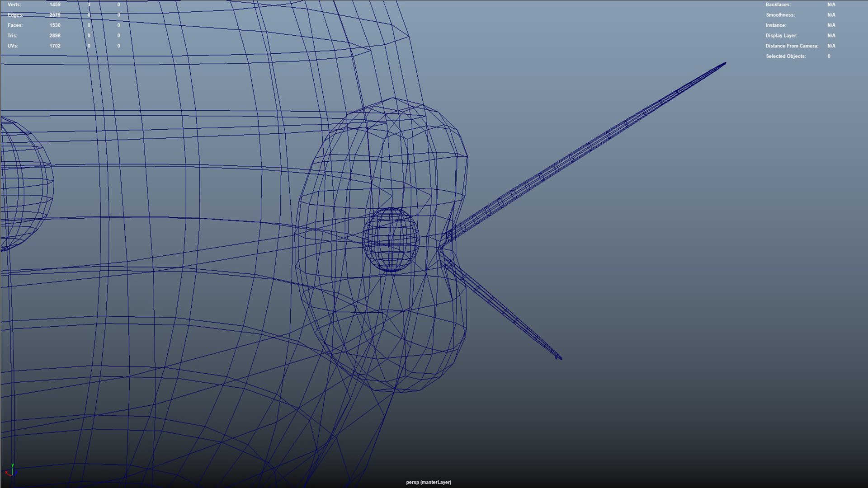
Task: Click the Smoothness N/A value
Action: 831,15
